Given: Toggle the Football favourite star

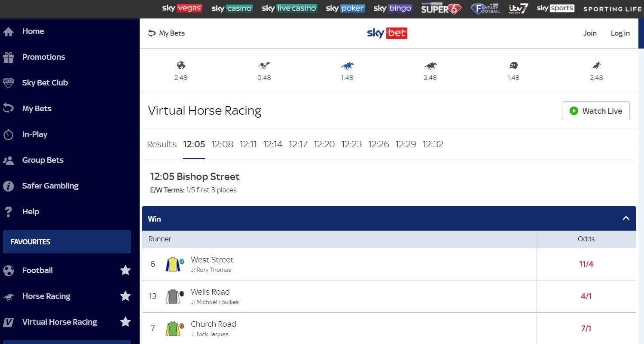Looking at the screenshot, I should click(125, 270).
